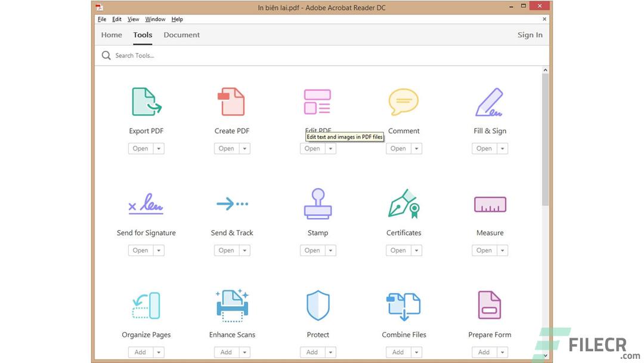Select the Measure tool icon
Viewport: 644px width, 363px height.
490,203
